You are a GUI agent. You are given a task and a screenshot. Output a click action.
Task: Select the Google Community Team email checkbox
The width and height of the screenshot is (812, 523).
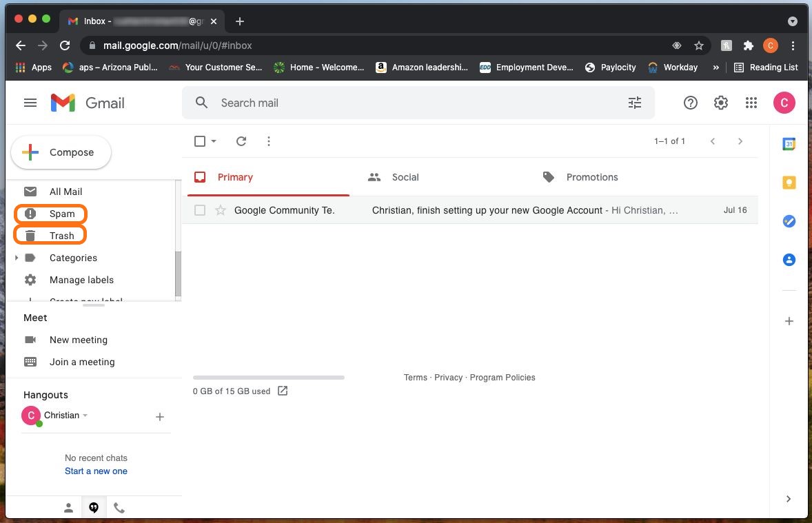(x=199, y=210)
